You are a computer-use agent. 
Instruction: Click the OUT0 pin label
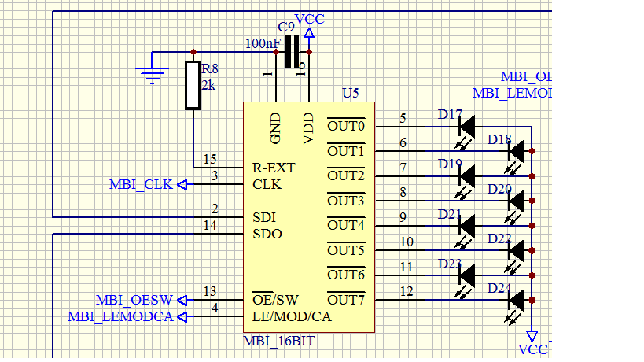tap(346, 126)
